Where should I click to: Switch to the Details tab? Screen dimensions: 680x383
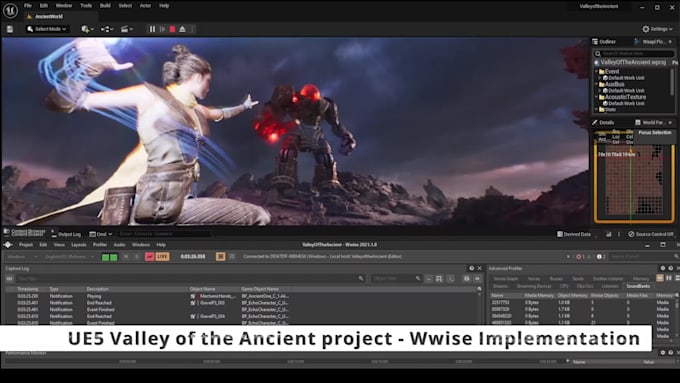[604, 123]
